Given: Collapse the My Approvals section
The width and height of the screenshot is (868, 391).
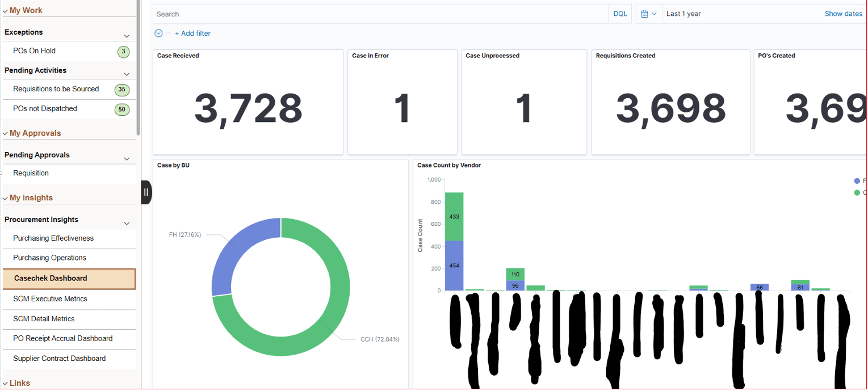Looking at the screenshot, I should 5,133.
